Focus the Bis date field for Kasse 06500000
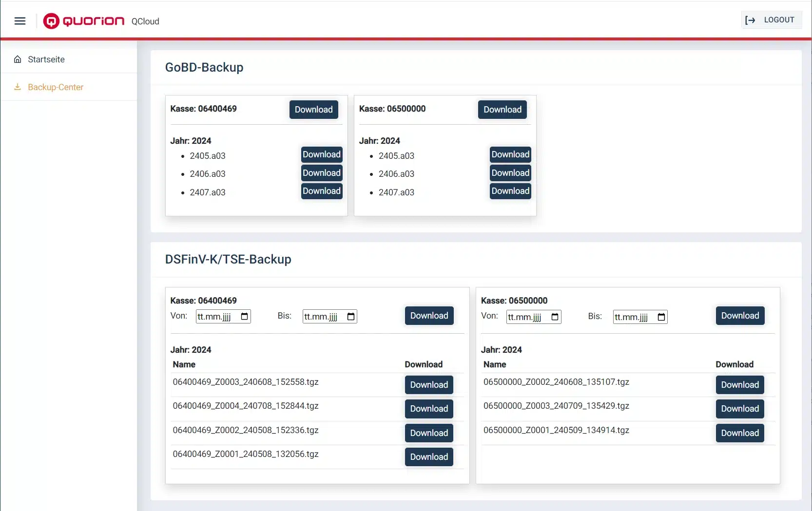Image resolution: width=812 pixels, height=511 pixels. pos(640,317)
